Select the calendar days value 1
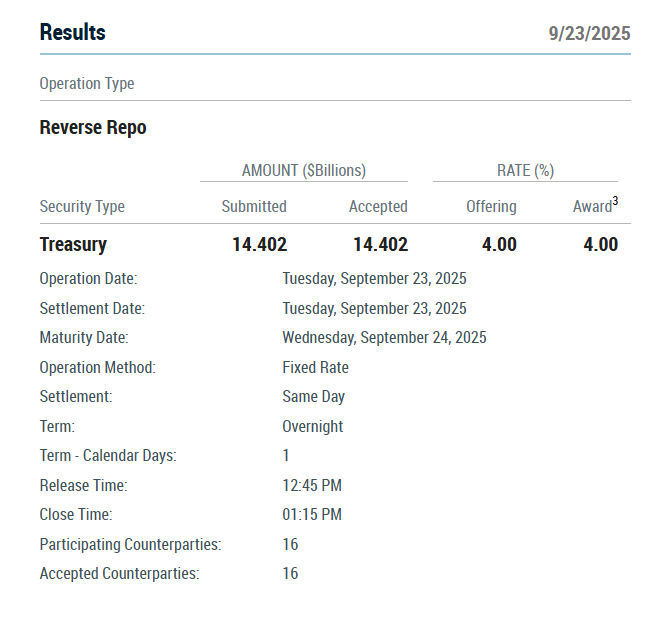 click(x=286, y=455)
